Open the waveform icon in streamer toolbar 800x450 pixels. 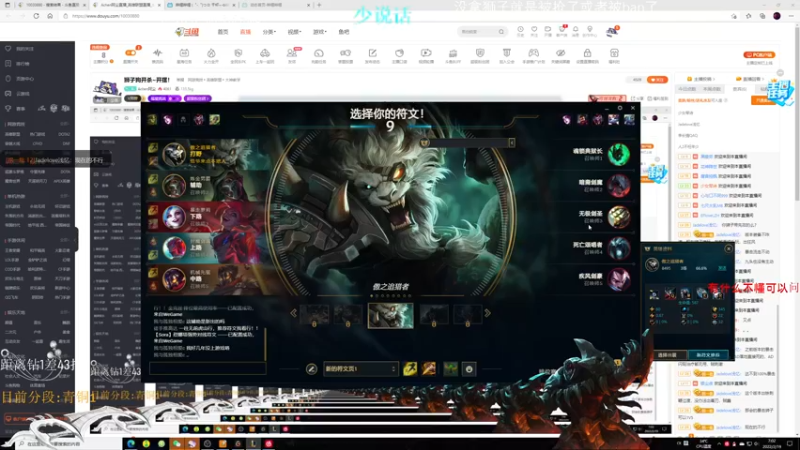pos(157,53)
